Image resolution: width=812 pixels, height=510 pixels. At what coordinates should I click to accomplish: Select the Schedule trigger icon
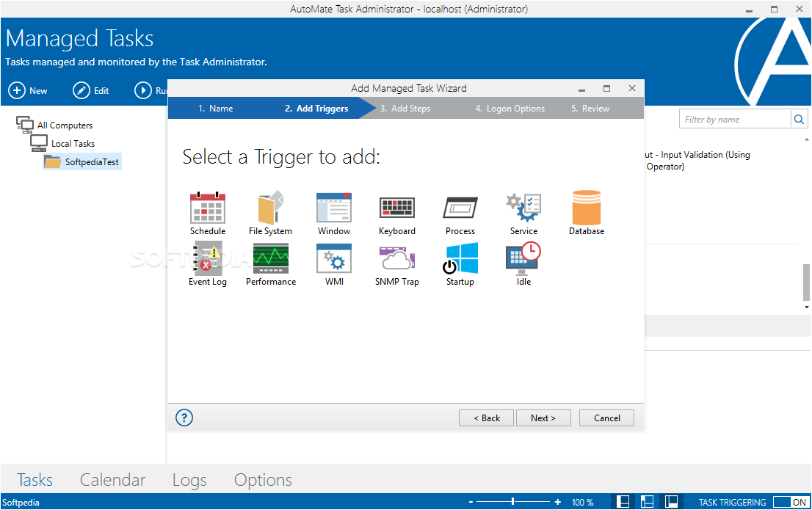tap(208, 208)
